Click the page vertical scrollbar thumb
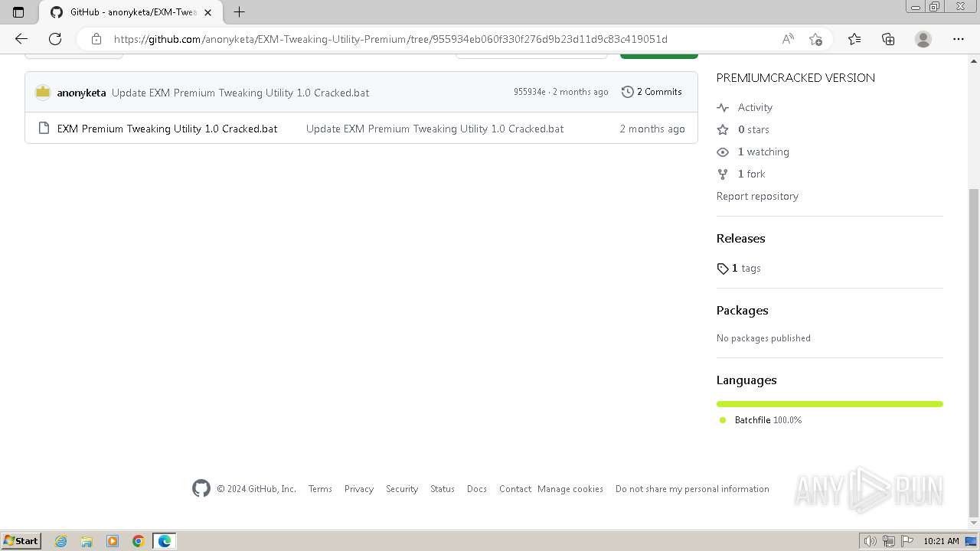The image size is (980, 551). pyautogui.click(x=974, y=352)
